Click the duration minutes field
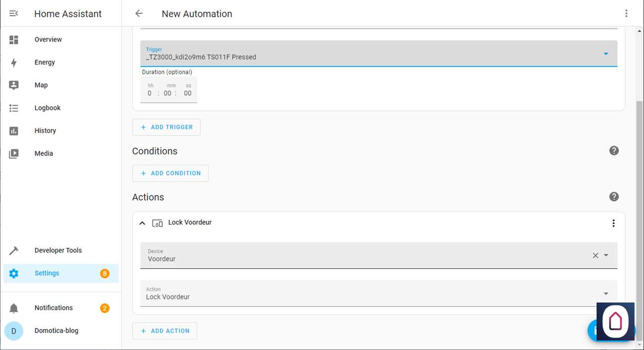 167,93
